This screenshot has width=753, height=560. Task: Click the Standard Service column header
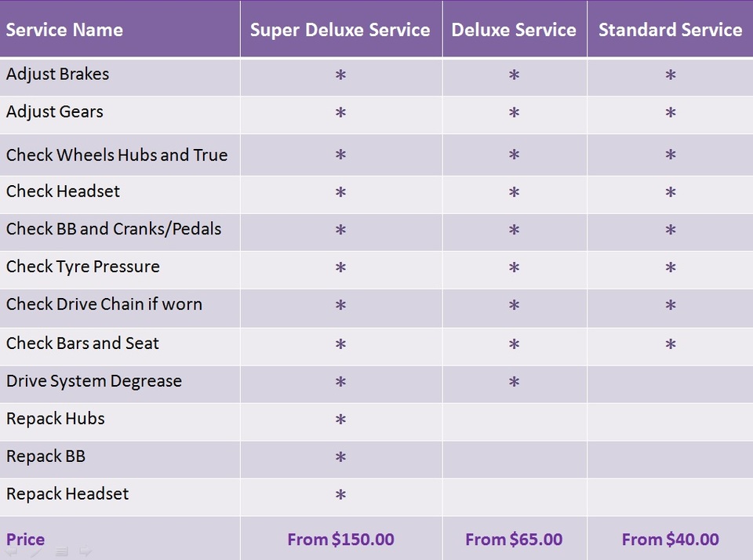click(x=671, y=30)
